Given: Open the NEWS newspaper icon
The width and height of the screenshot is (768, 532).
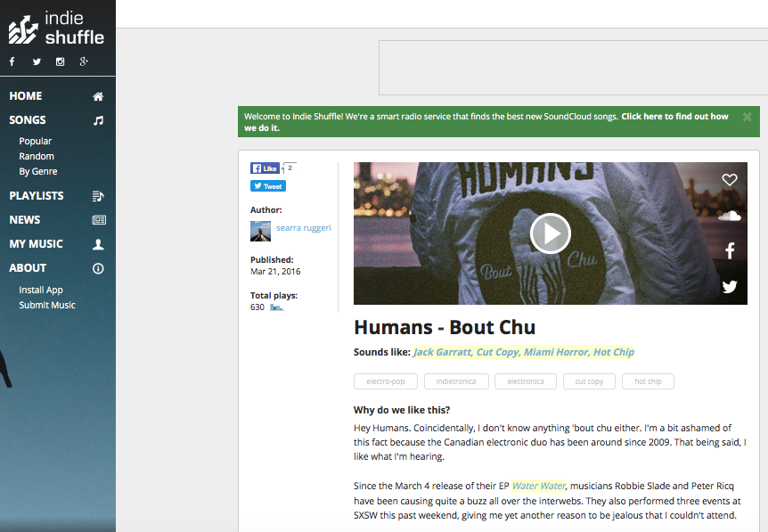Looking at the screenshot, I should [97, 219].
